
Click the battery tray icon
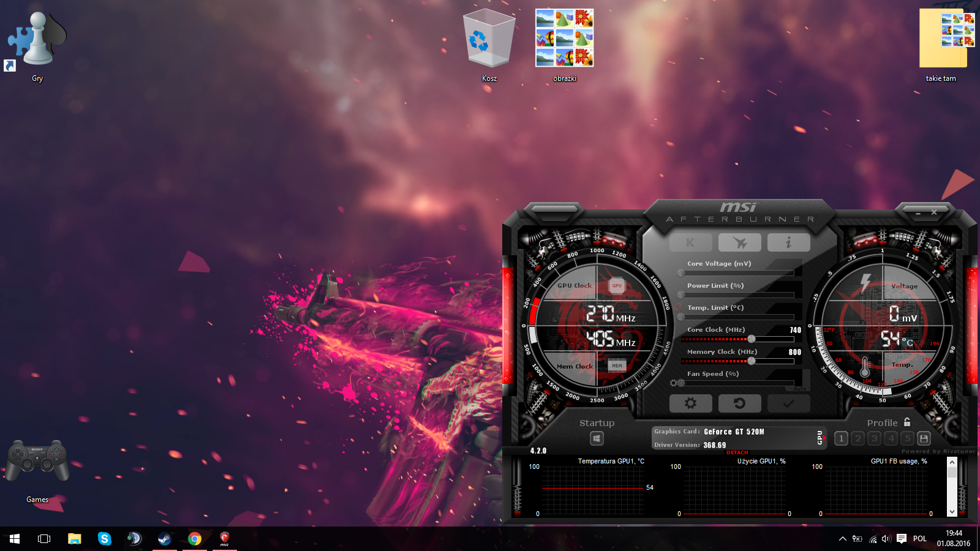(858, 539)
